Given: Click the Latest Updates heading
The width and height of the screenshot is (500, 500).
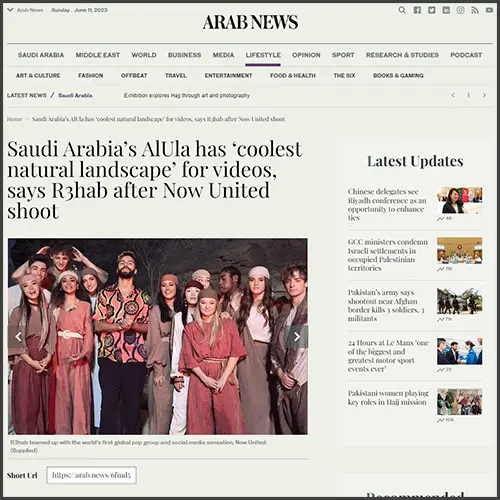Looking at the screenshot, I should 415,161.
